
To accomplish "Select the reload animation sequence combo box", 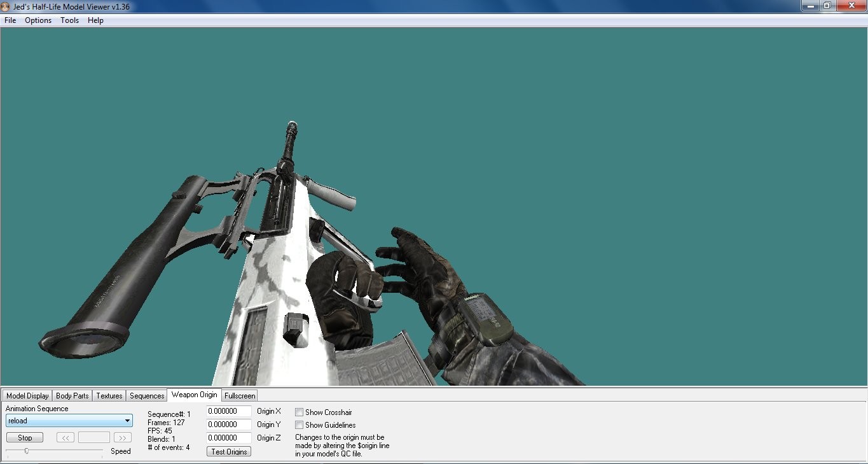I will [x=68, y=420].
